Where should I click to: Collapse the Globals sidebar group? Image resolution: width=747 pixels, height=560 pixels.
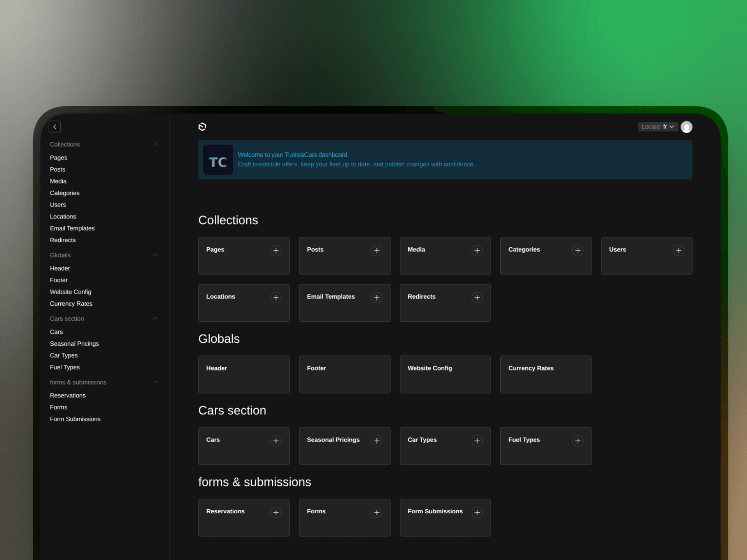point(155,255)
